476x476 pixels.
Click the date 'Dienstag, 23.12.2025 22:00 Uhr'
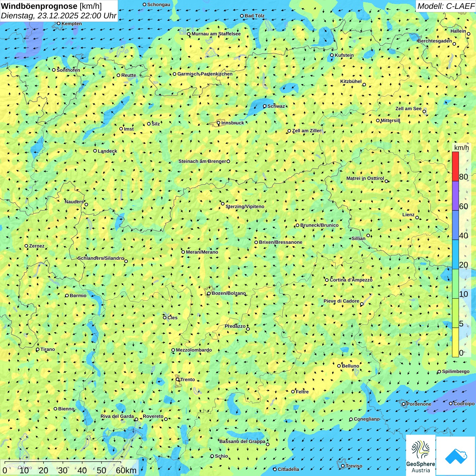pos(58,16)
